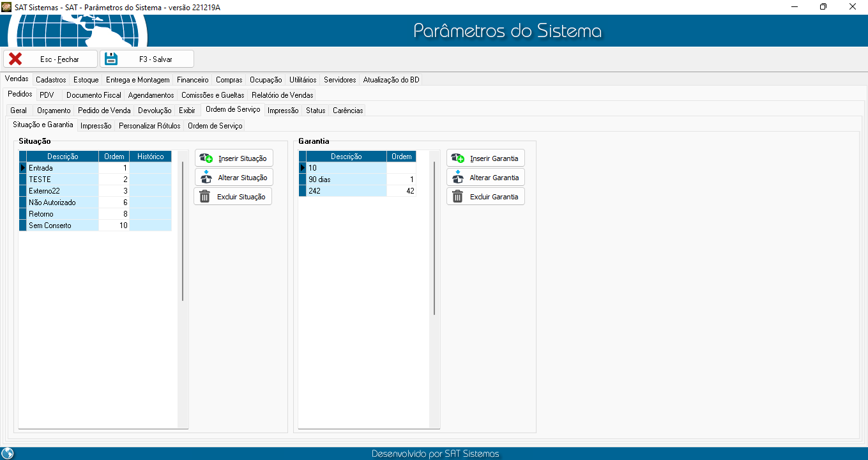
Task: Click the Histórico column header
Action: pyautogui.click(x=150, y=157)
